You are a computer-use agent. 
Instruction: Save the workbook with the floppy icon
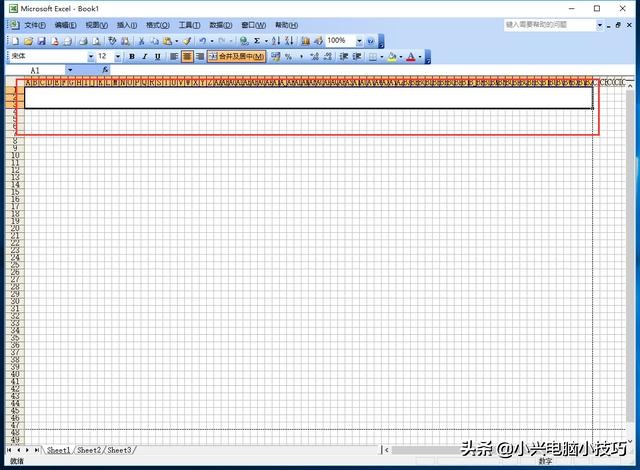click(41, 41)
